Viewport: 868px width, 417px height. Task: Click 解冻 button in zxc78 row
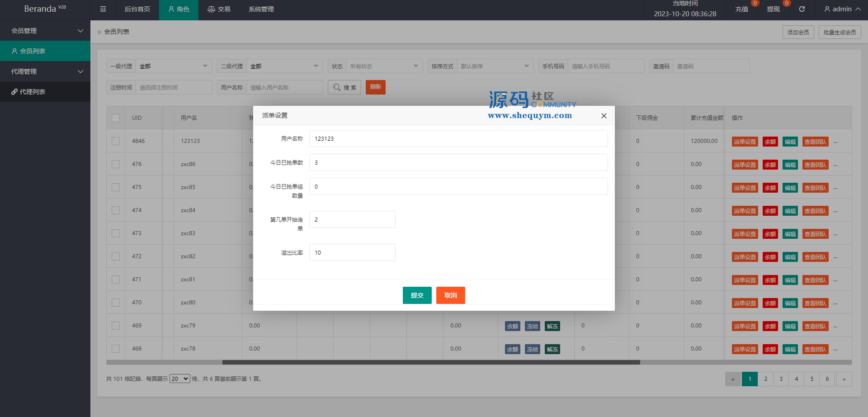(552, 349)
